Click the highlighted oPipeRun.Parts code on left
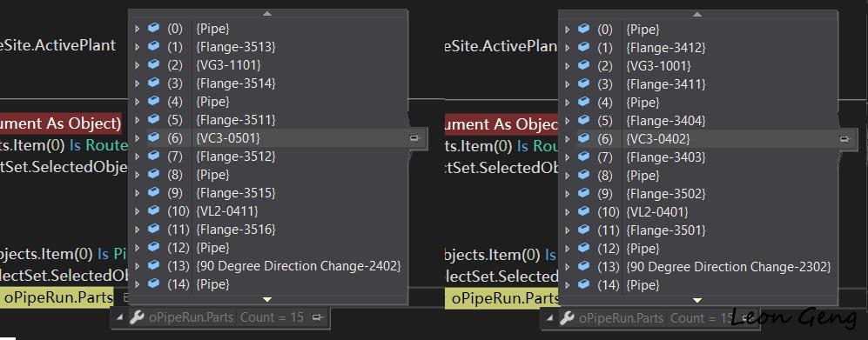Screen dimensions: 868x340 click(x=58, y=298)
